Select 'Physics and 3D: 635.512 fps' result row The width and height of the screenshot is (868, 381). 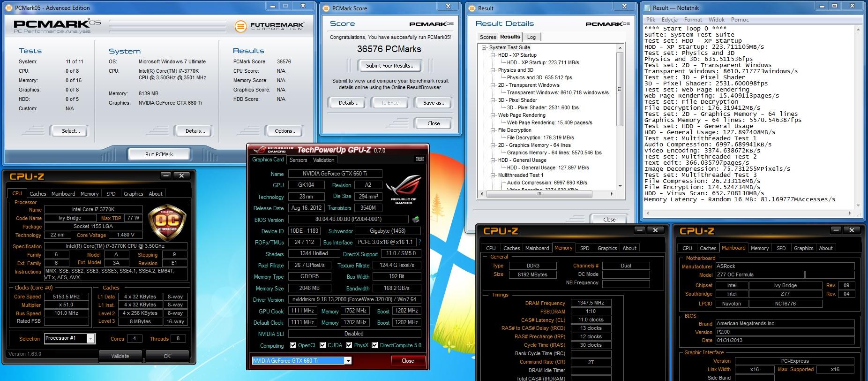(x=539, y=77)
